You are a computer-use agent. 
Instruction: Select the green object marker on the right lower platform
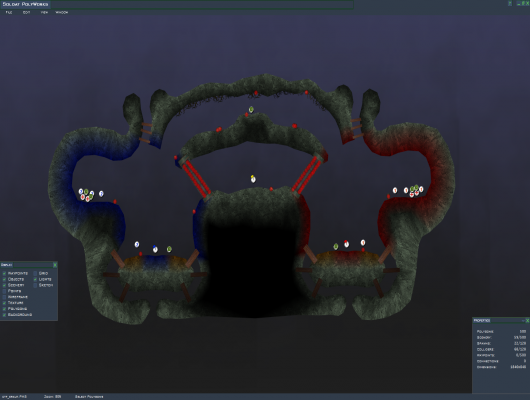click(x=336, y=246)
